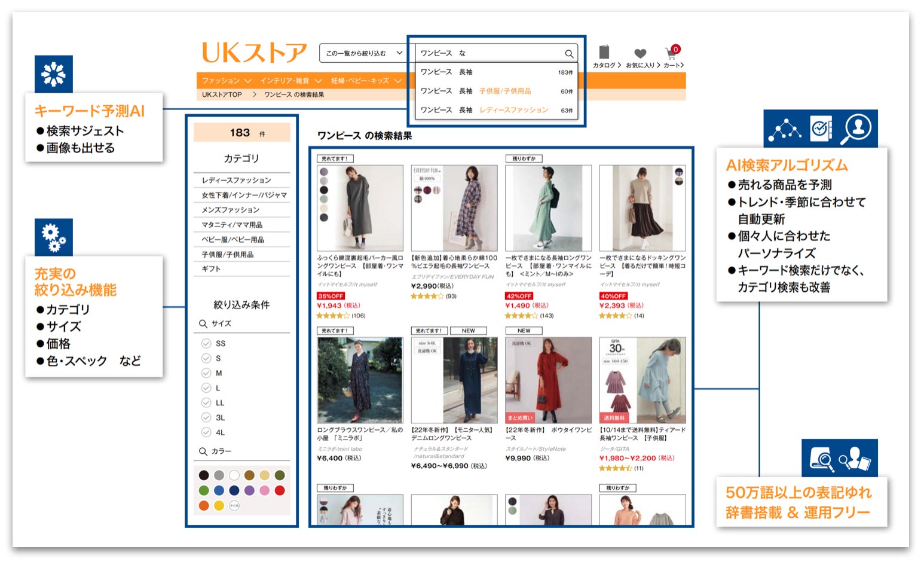Check the SS size filter
The width and height of the screenshot is (924, 574).
[206, 343]
